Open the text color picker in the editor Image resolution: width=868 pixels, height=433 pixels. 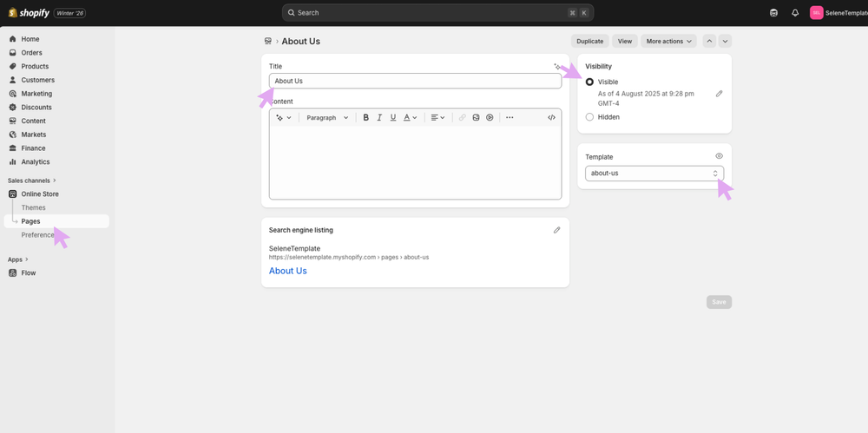(410, 118)
